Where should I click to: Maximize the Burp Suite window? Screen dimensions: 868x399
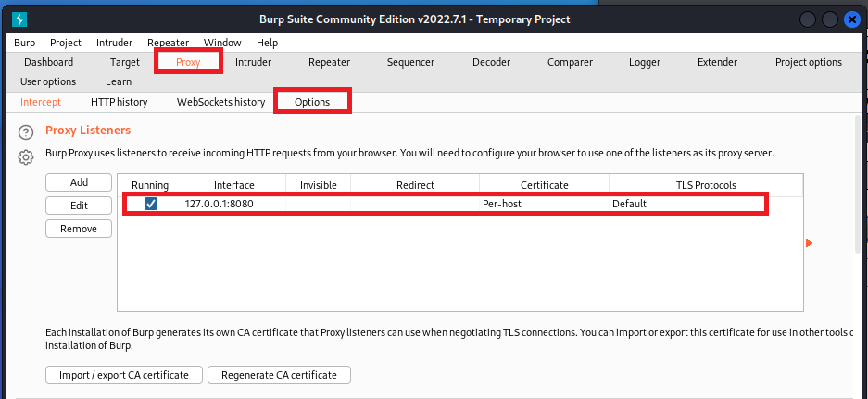click(830, 20)
